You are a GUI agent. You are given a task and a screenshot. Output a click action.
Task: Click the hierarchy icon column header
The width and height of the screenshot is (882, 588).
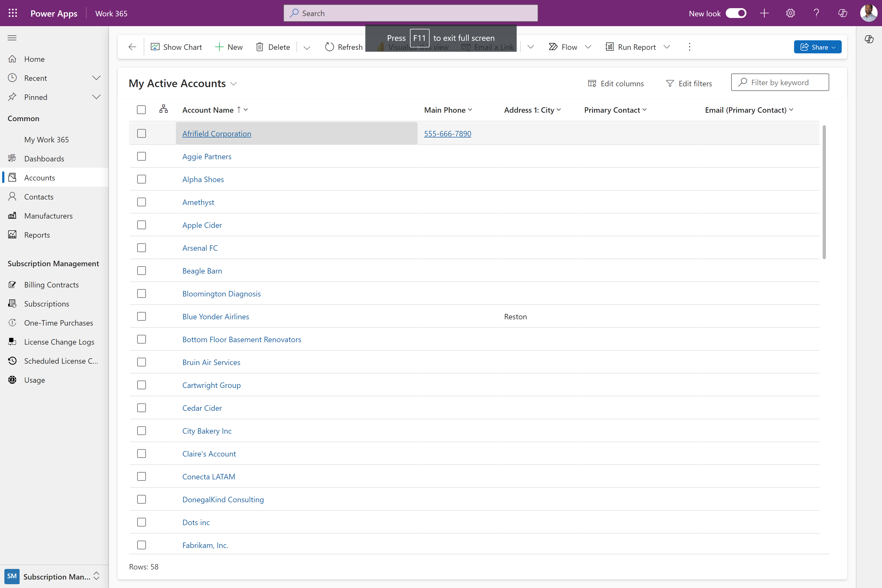164,109
